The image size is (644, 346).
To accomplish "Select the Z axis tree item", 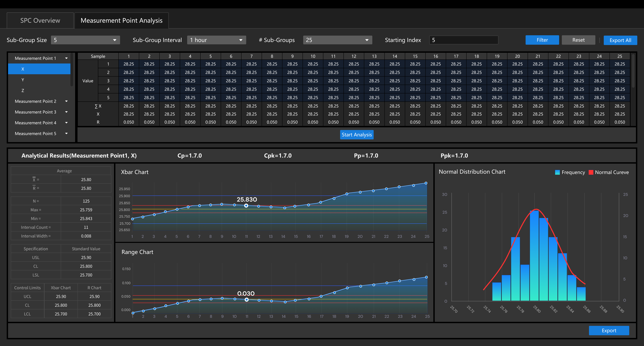I will [x=23, y=91].
